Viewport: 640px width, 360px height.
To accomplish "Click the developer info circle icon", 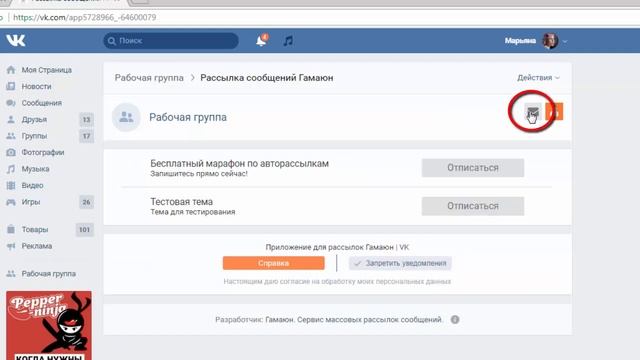I will [455, 320].
